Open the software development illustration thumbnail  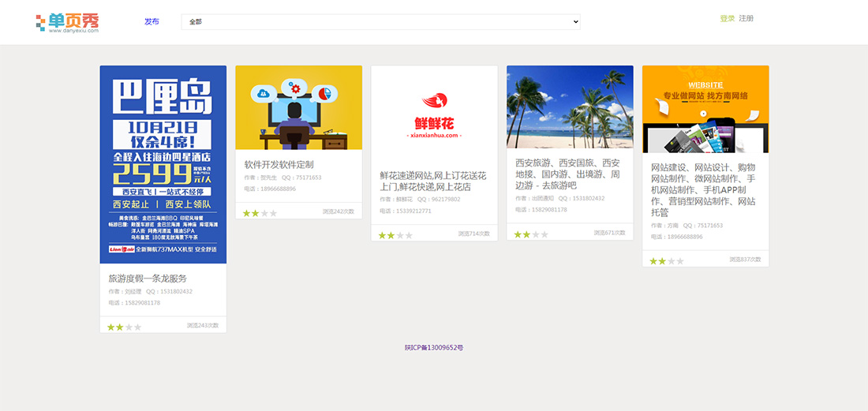299,107
